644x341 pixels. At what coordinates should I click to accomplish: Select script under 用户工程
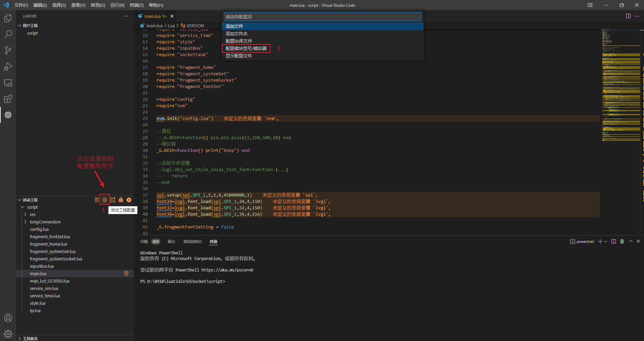click(x=32, y=33)
